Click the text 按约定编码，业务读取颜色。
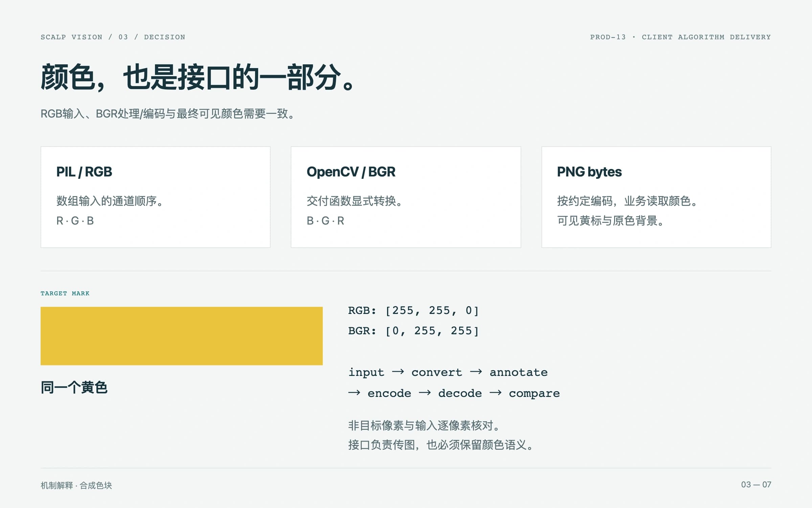The height and width of the screenshot is (508, 812). [x=628, y=201]
